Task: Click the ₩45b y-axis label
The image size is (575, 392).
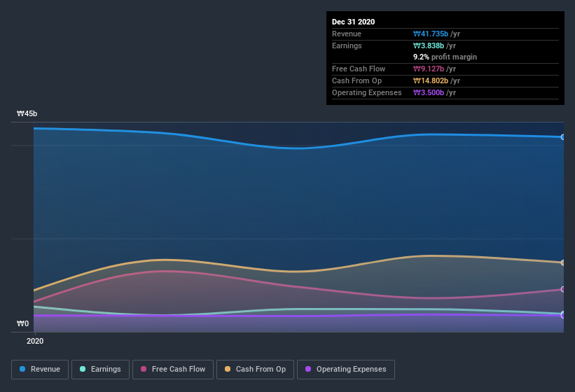Action: click(x=27, y=113)
